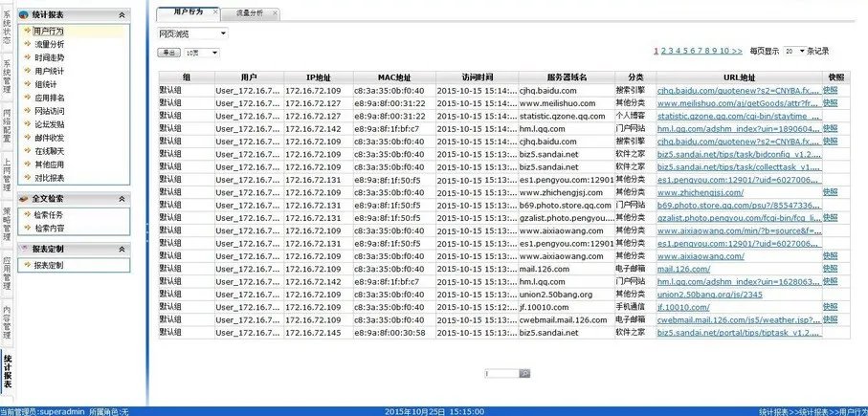The image size is (868, 416).
Task: Open the 10页 export range dropdown
Action: (x=202, y=53)
